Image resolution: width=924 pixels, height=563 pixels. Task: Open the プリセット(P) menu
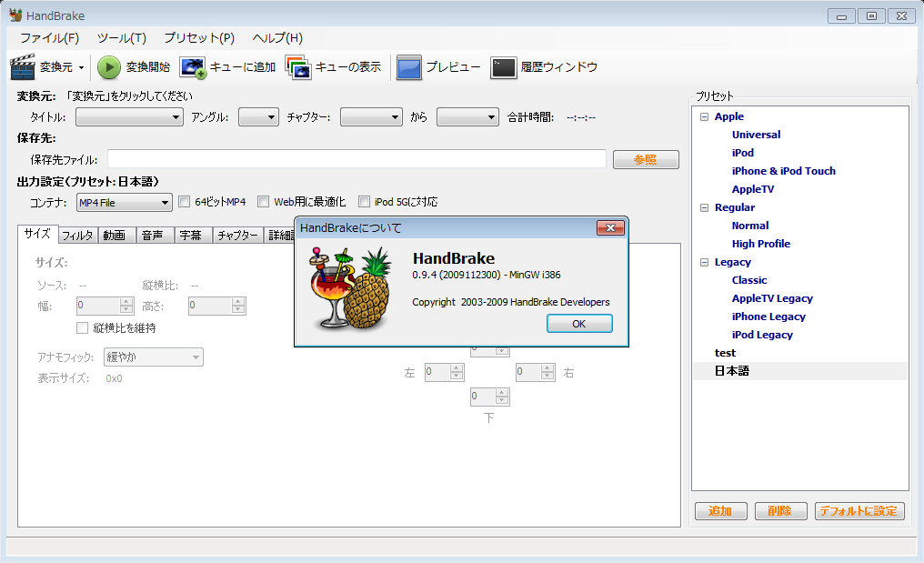point(199,37)
